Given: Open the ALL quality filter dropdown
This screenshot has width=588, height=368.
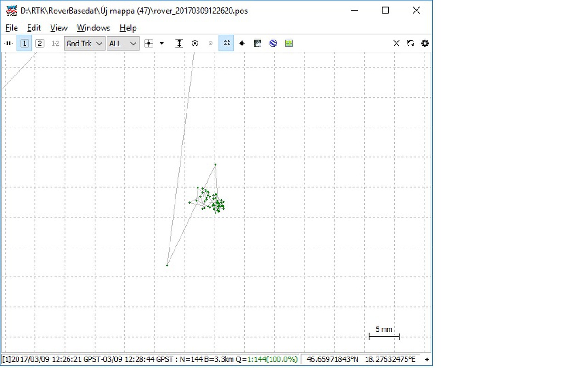Looking at the screenshot, I should tap(123, 43).
